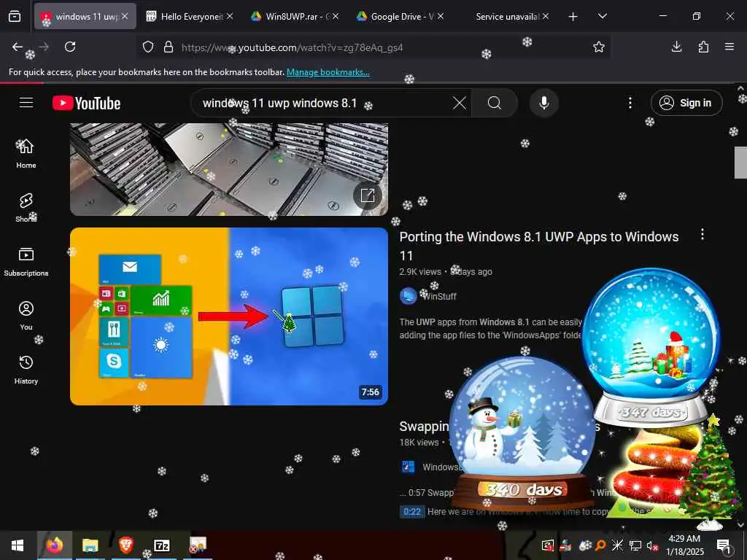Open more options for Porting UWP video
This screenshot has height=560, width=747.
pos(703,234)
